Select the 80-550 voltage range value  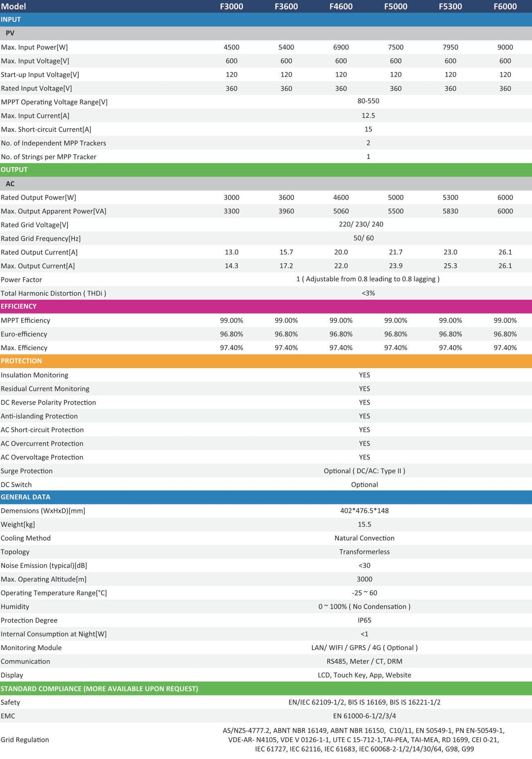pos(368,101)
